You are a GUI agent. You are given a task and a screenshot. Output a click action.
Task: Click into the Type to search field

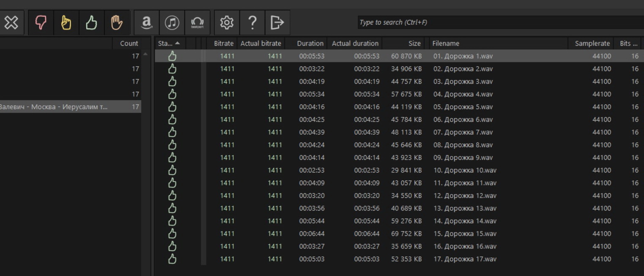pos(501,22)
